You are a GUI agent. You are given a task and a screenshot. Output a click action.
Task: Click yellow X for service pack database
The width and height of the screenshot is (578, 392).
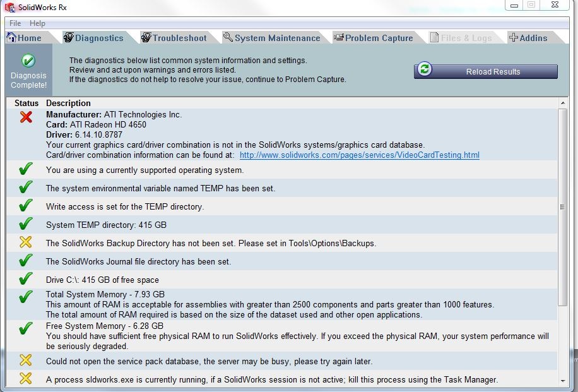25,360
